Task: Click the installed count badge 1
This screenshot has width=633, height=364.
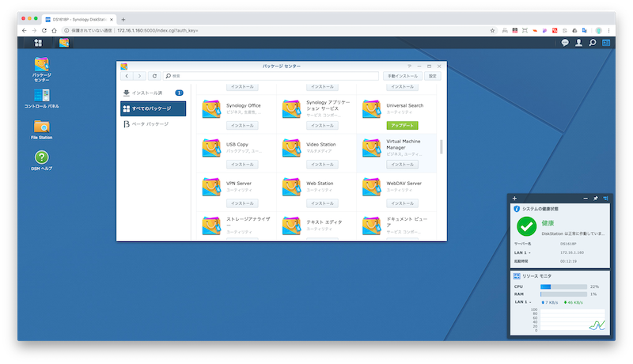Action: [180, 93]
